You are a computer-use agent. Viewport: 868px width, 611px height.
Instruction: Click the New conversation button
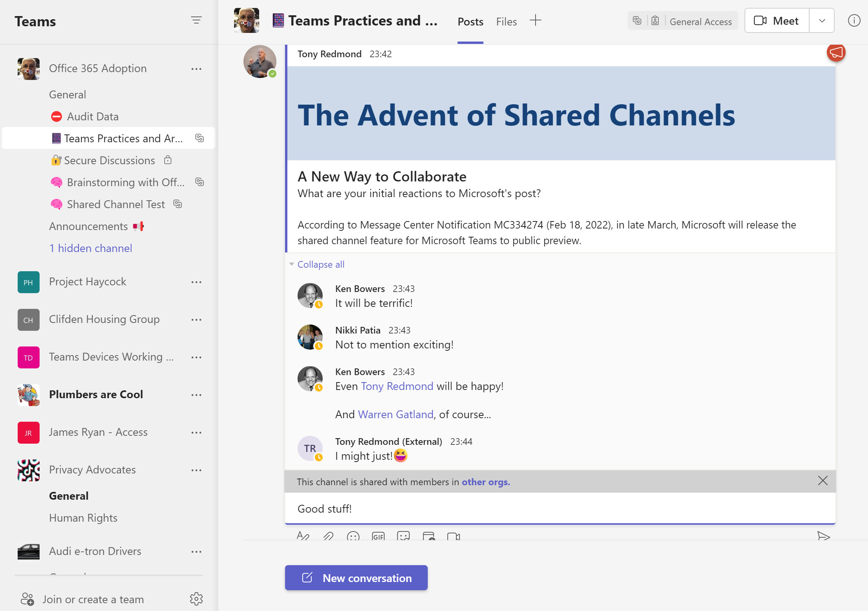coord(356,578)
